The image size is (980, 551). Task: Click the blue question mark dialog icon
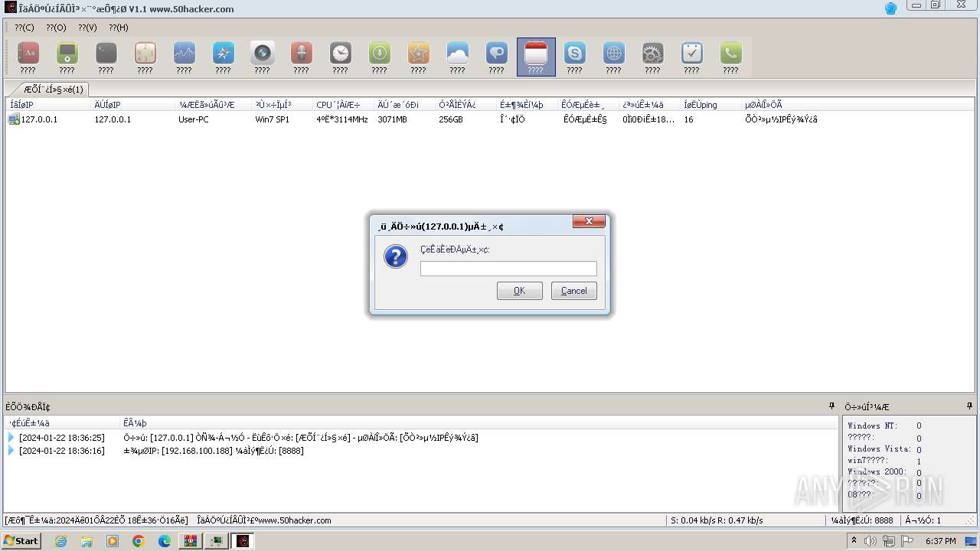[396, 256]
